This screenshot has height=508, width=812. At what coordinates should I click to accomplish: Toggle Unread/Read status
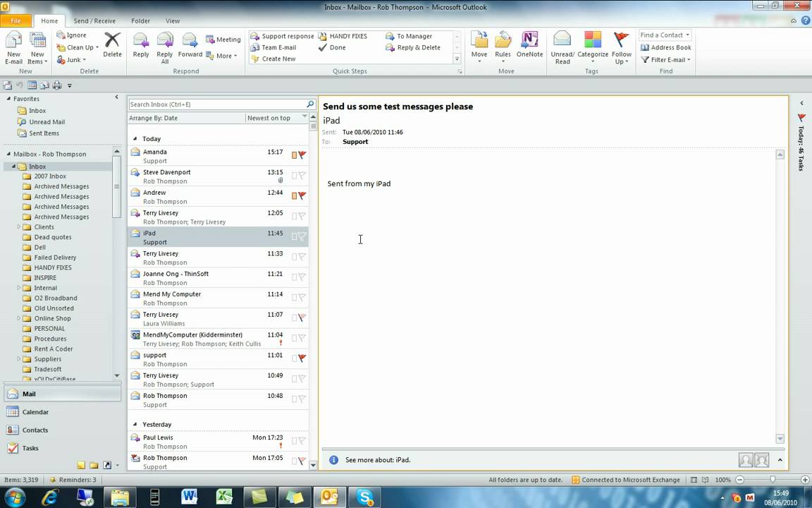click(562, 48)
